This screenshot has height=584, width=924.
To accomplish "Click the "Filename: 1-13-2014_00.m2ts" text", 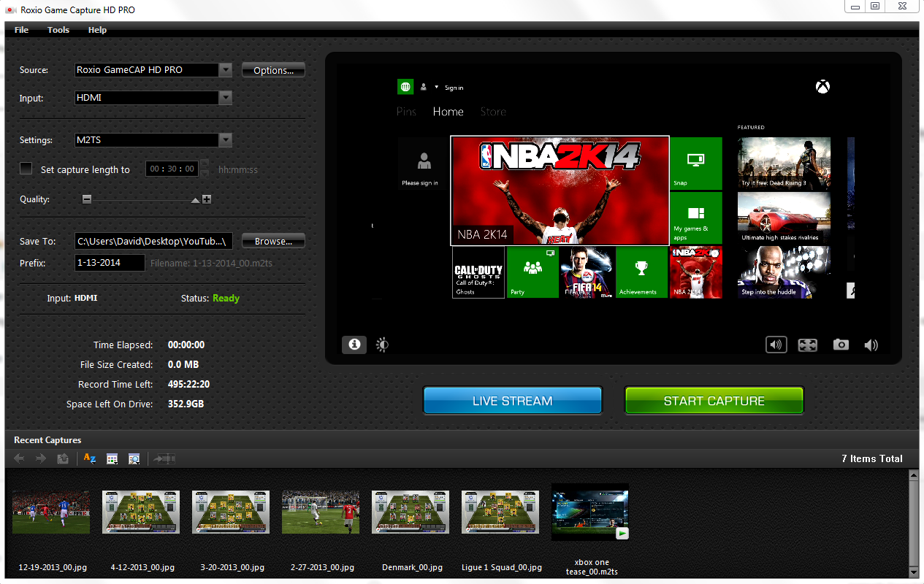I will (x=212, y=263).
